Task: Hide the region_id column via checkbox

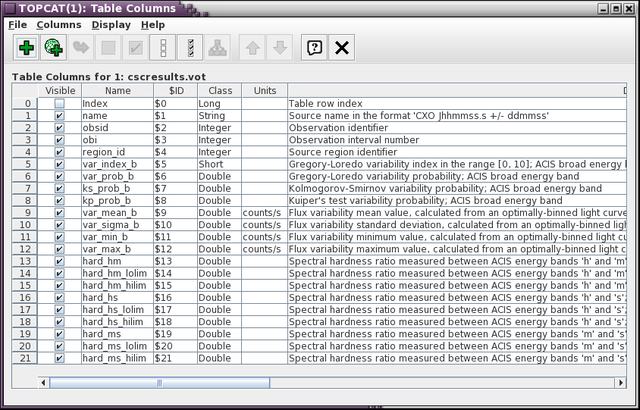Action: tap(60, 152)
